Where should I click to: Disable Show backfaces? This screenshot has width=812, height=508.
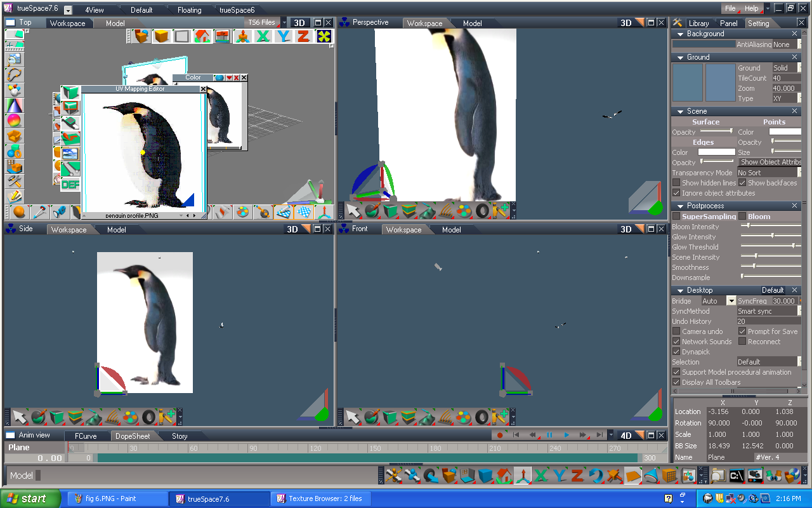741,182
